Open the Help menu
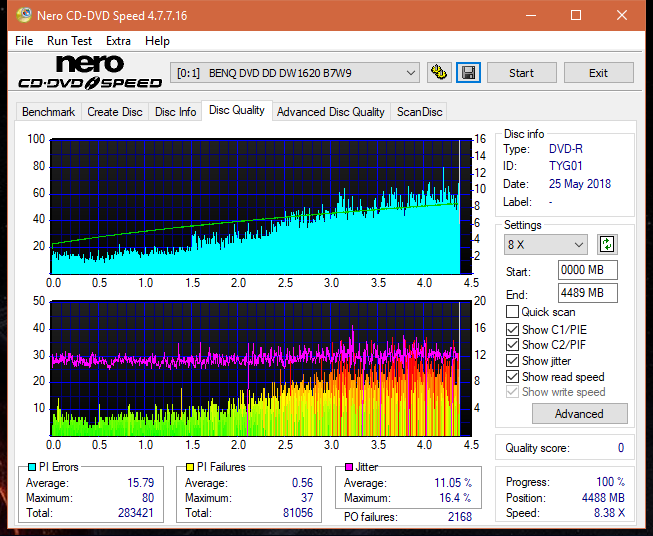Image resolution: width=653 pixels, height=536 pixels. tap(157, 41)
